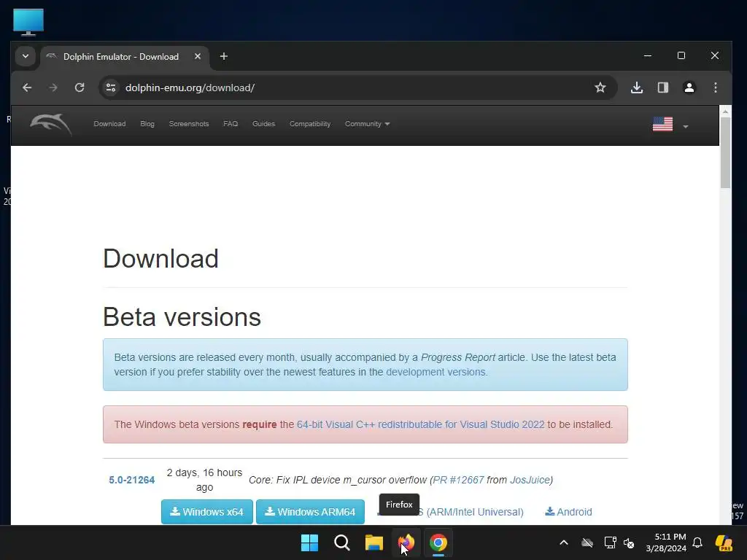Image resolution: width=747 pixels, height=560 pixels.
Task: Download the Android build
Action: (568, 512)
